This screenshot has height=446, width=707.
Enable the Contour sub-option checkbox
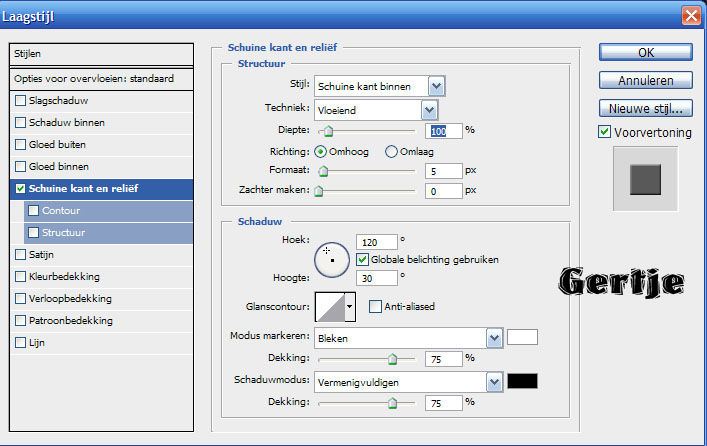[33, 211]
